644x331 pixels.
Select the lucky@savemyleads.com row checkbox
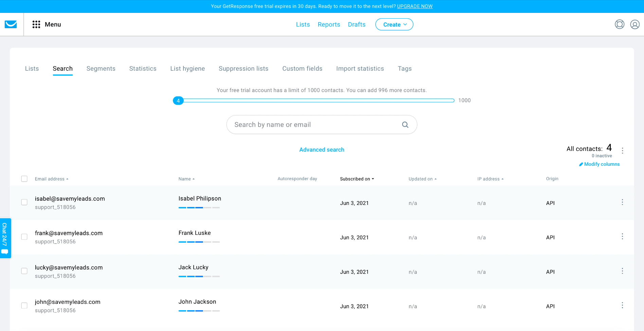[24, 271]
